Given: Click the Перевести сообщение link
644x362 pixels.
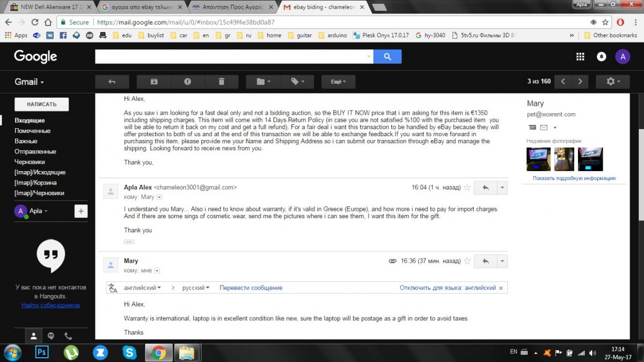Looking at the screenshot, I should pos(251,288).
